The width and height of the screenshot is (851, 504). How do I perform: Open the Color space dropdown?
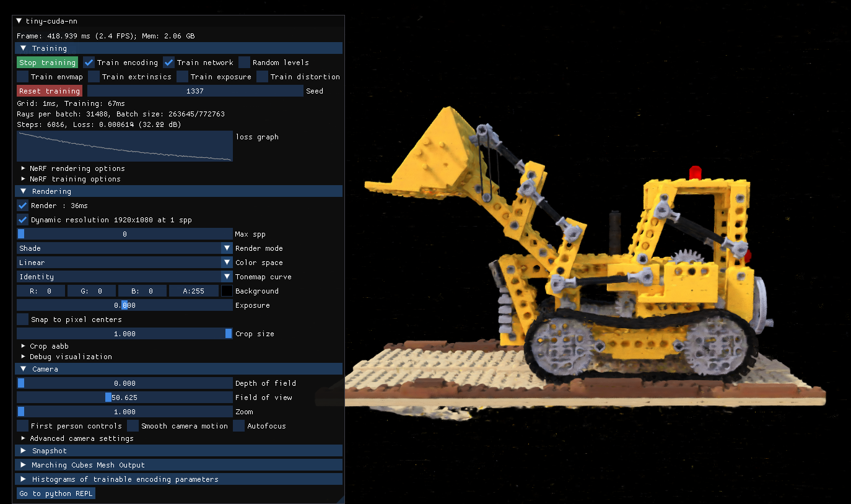124,263
